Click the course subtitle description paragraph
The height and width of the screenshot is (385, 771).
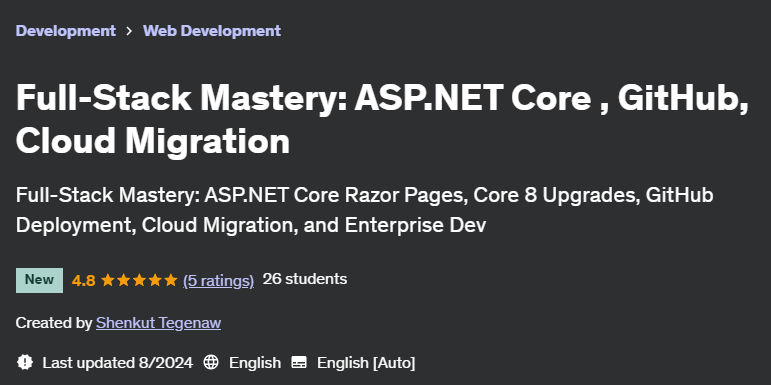[364, 210]
